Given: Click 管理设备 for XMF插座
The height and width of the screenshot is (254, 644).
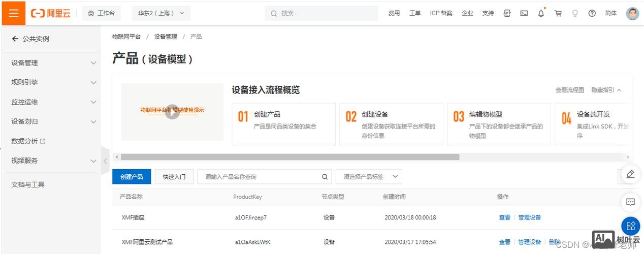Looking at the screenshot, I should click(x=530, y=217).
